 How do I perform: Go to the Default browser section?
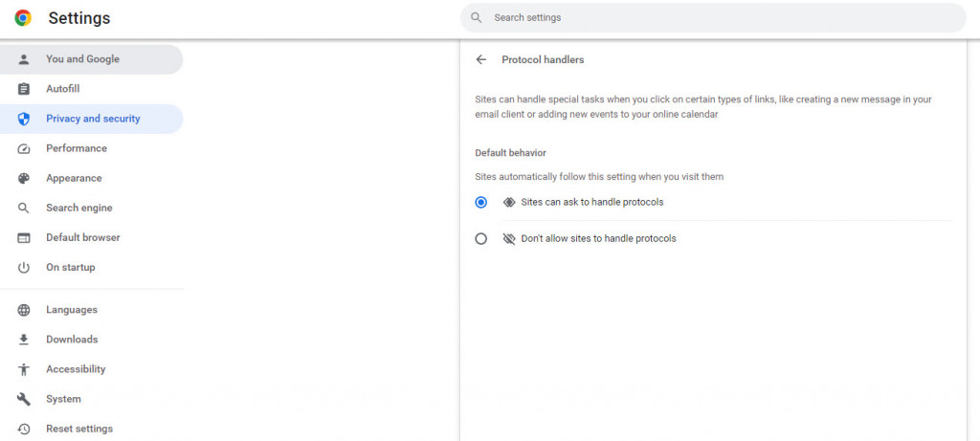(x=82, y=237)
